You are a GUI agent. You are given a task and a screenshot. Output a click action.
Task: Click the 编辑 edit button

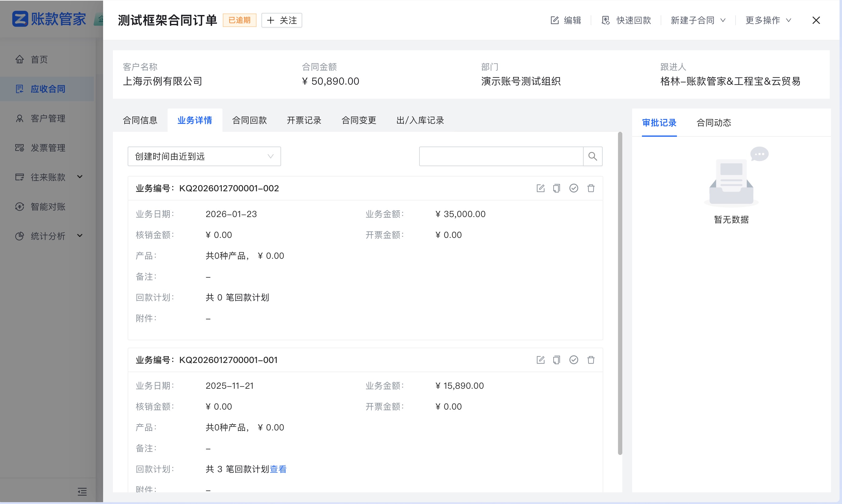(x=566, y=20)
